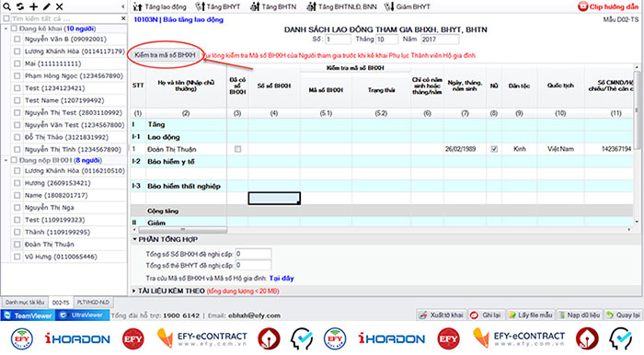Tick checkbox for Đang kê khai group
This screenshot has width=644, height=355.
pyautogui.click(x=14, y=29)
